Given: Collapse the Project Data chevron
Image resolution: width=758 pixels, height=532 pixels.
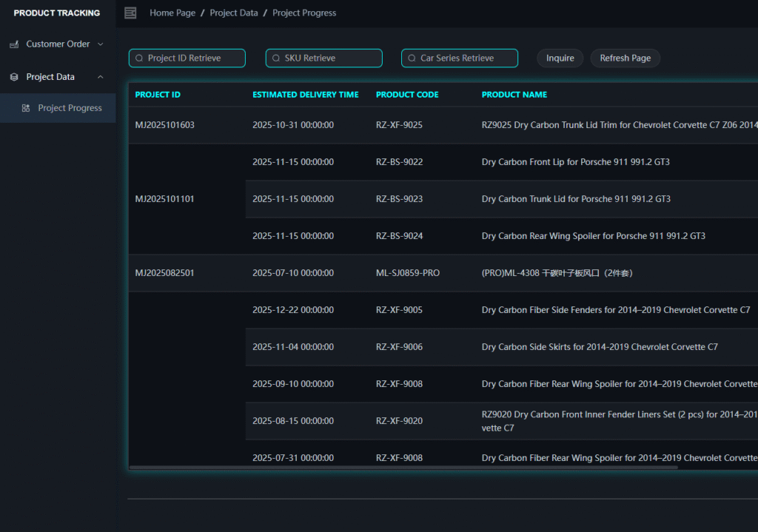Looking at the screenshot, I should pyautogui.click(x=101, y=77).
